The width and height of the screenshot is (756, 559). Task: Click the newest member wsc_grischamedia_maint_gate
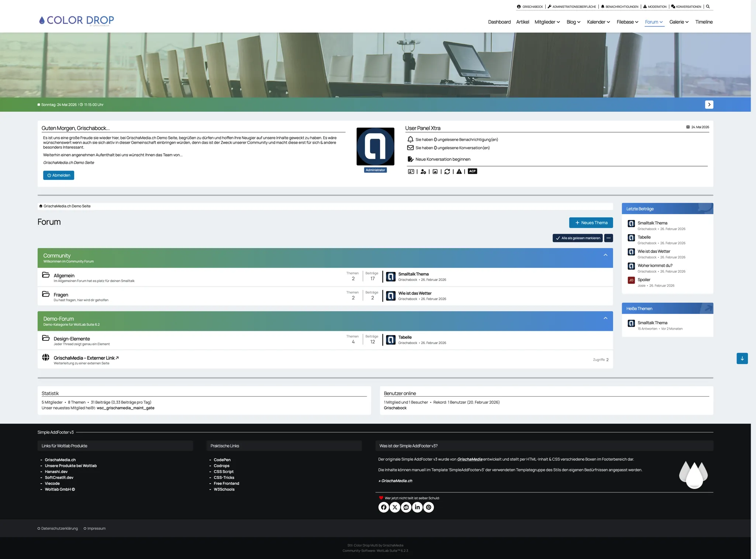pos(125,408)
